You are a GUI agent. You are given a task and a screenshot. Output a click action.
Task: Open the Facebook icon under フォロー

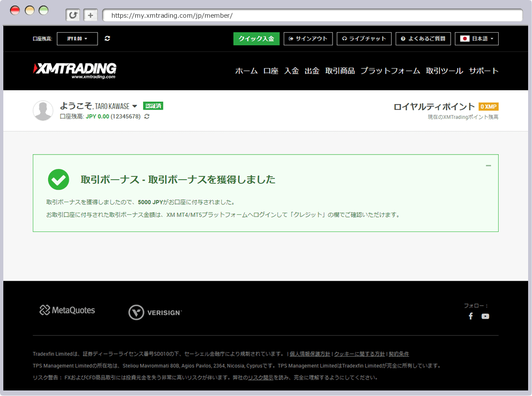click(470, 316)
